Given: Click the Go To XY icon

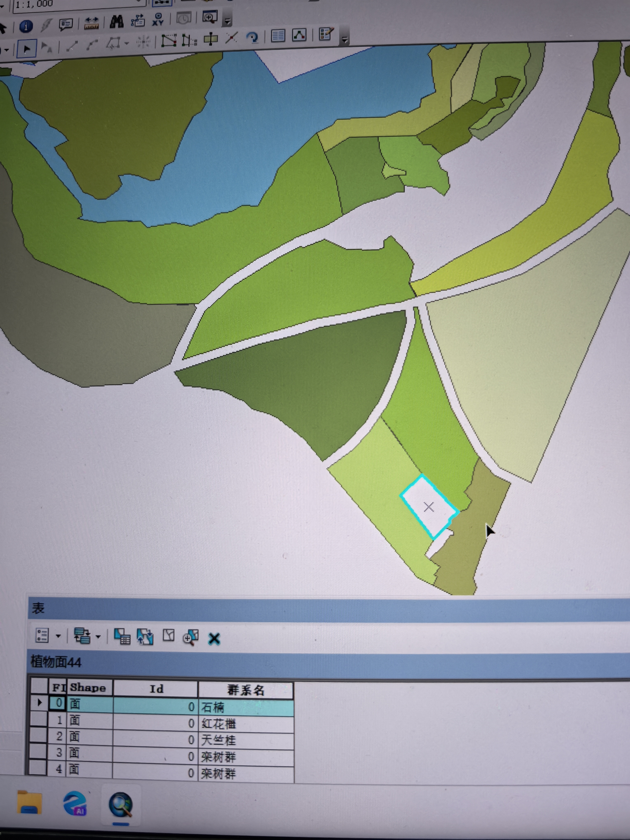Looking at the screenshot, I should [158, 20].
